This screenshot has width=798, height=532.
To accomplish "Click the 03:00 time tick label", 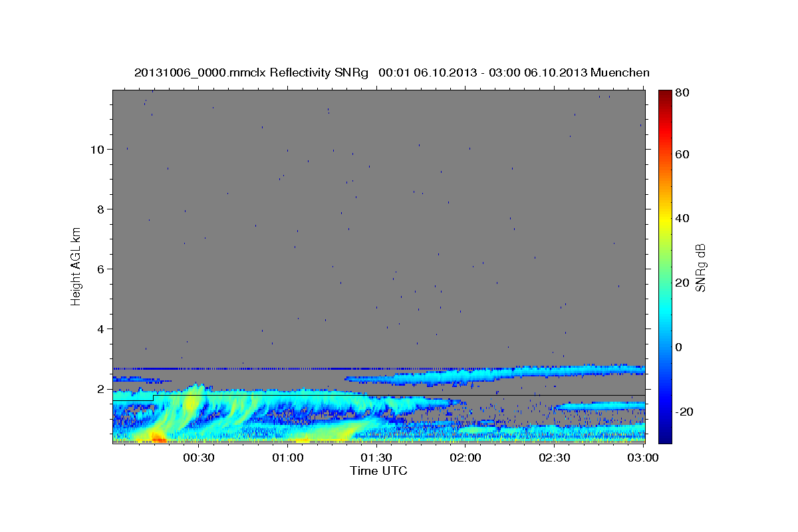I will [x=642, y=458].
